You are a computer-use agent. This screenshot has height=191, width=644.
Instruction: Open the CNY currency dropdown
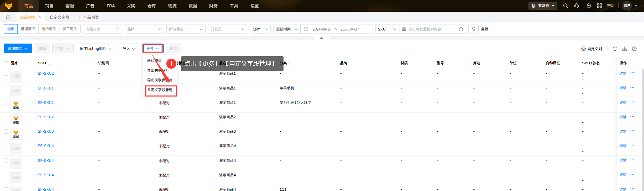(260, 29)
